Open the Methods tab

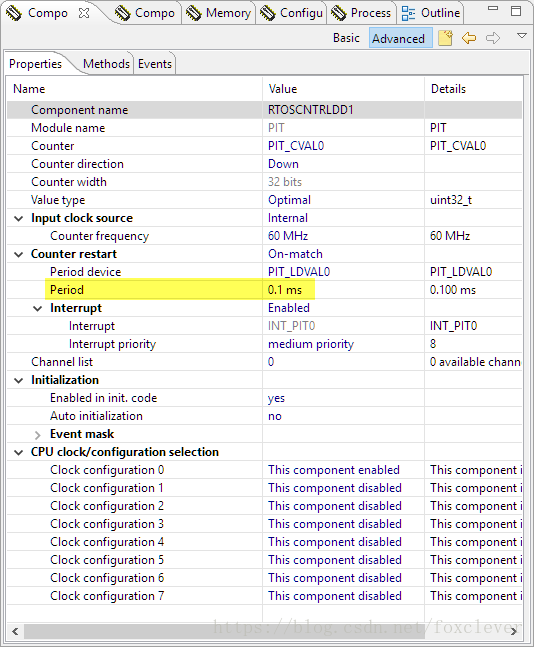106,64
